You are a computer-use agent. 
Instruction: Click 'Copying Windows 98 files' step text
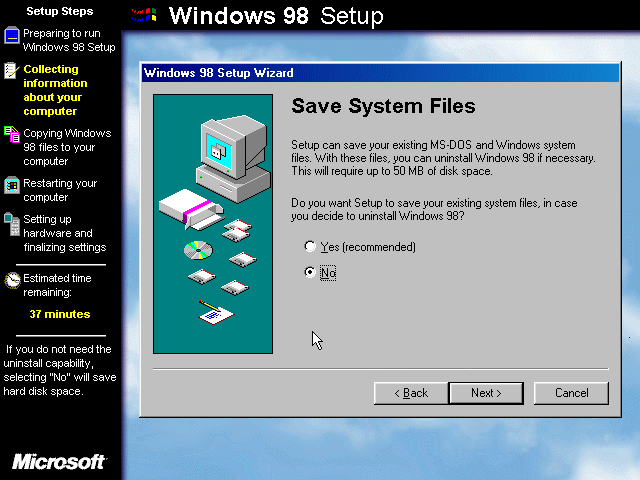[67, 147]
